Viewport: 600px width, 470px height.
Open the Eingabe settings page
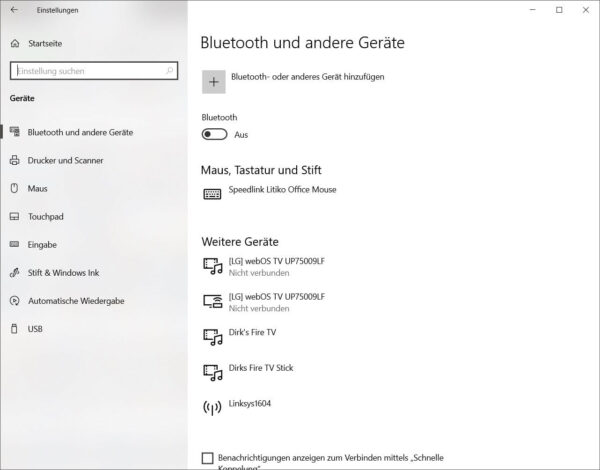click(x=42, y=245)
